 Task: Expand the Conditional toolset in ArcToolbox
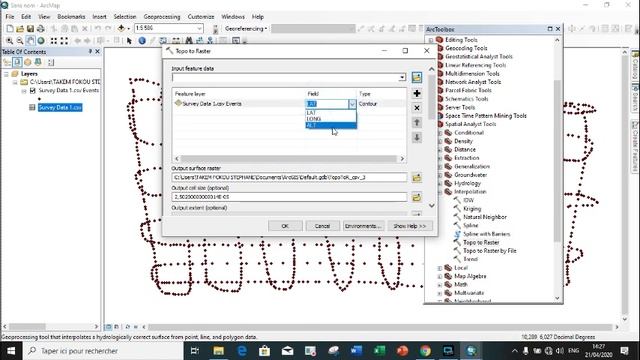[x=440, y=133]
